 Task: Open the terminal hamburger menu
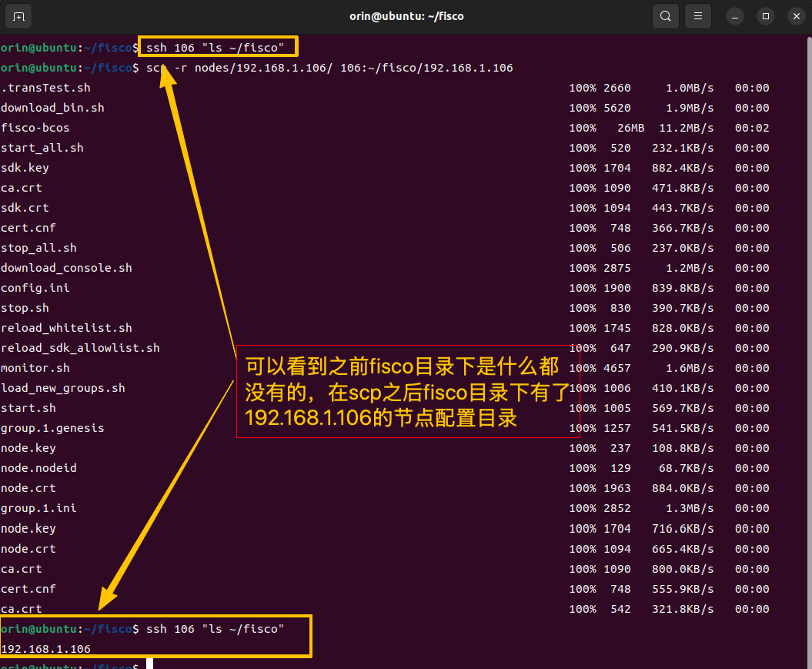[x=698, y=17]
